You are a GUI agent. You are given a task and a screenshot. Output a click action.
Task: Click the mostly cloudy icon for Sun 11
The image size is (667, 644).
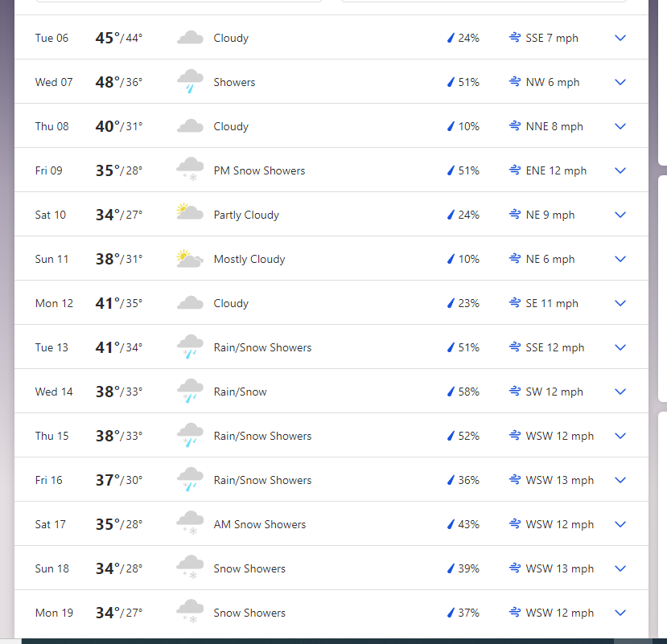click(x=190, y=258)
